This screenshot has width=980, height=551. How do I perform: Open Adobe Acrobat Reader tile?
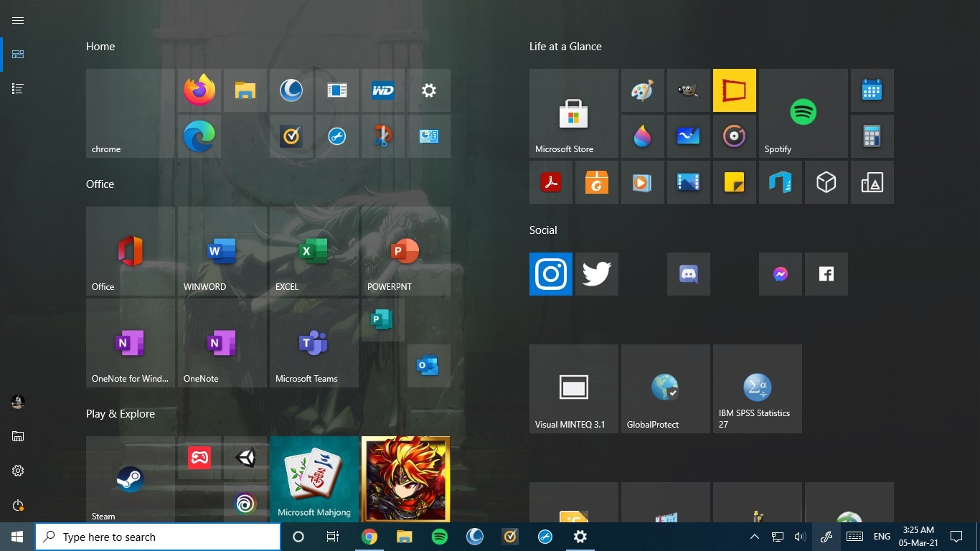[551, 182]
